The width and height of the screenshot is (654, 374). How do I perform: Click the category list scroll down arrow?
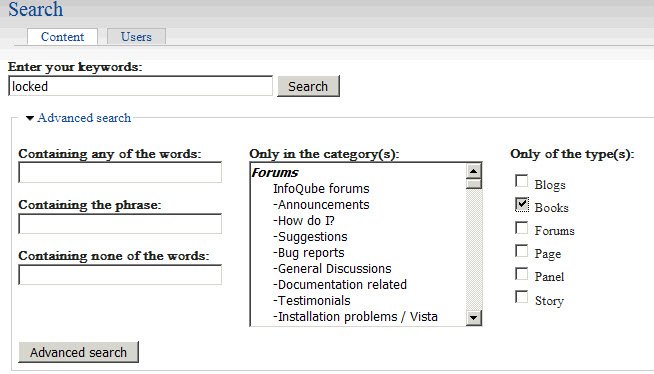pos(473,318)
